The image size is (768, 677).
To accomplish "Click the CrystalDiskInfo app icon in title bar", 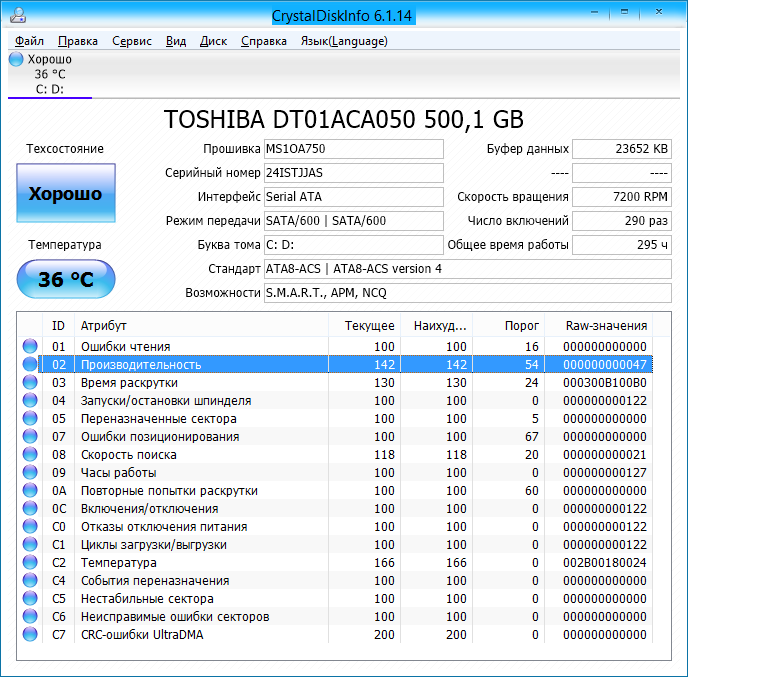I will (18, 15).
